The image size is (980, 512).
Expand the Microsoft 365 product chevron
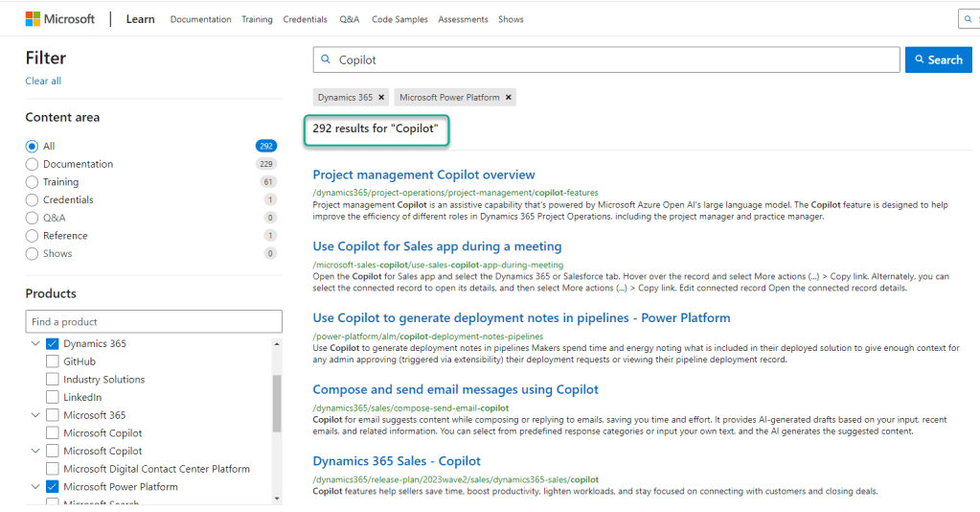35,416
